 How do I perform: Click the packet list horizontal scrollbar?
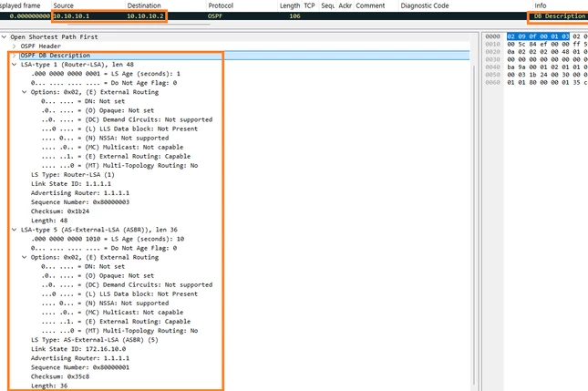[x=139, y=25]
